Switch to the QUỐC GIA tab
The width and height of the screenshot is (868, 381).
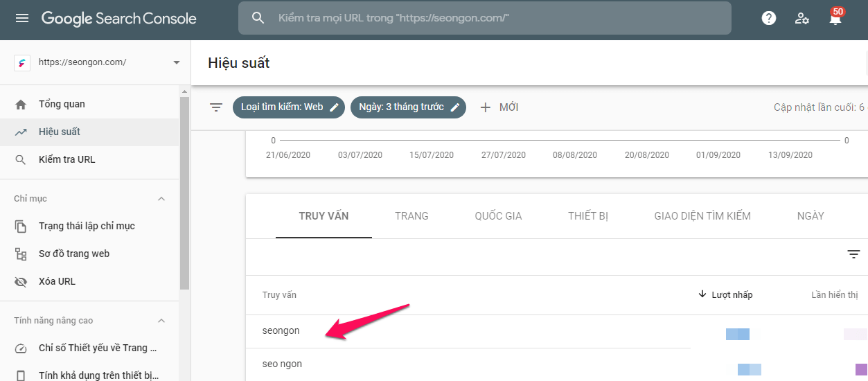coord(498,216)
